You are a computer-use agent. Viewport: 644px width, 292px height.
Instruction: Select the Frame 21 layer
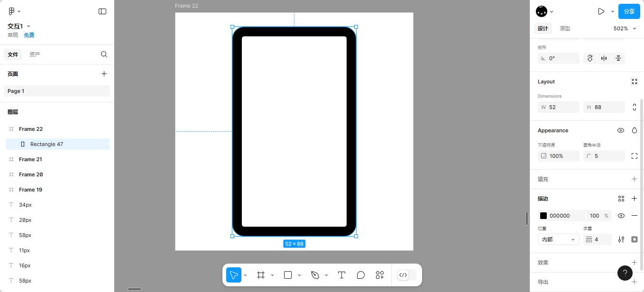(30, 159)
